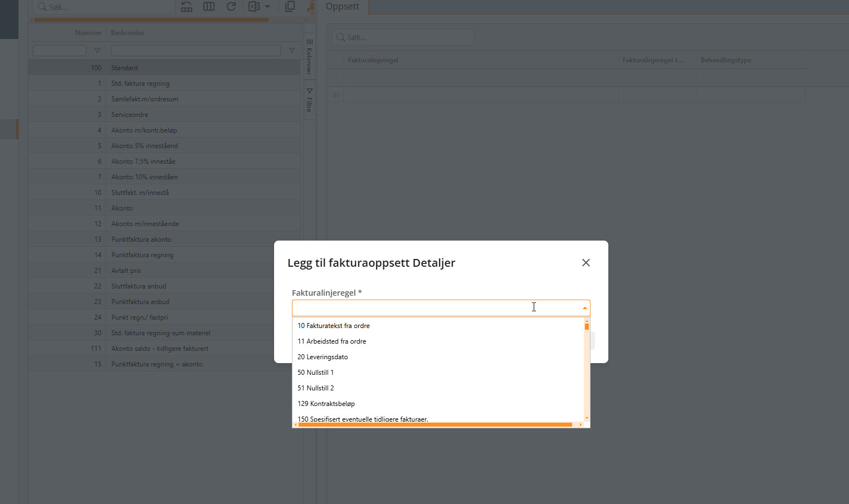Click the left grid search box
Image resolution: width=849 pixels, height=504 pixels.
click(x=104, y=7)
